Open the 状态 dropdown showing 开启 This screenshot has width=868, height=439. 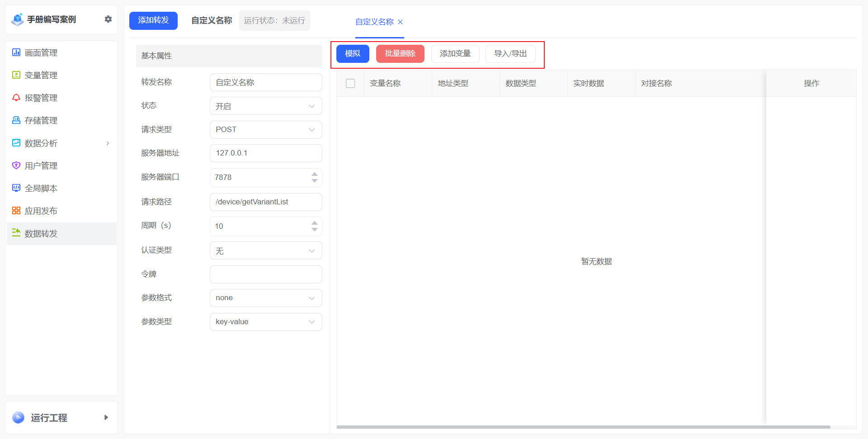click(x=266, y=106)
